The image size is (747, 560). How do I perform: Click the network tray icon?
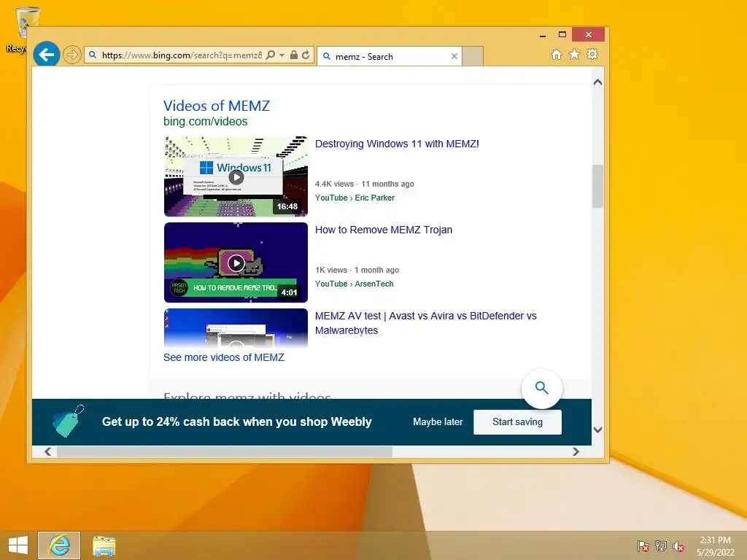(x=661, y=545)
